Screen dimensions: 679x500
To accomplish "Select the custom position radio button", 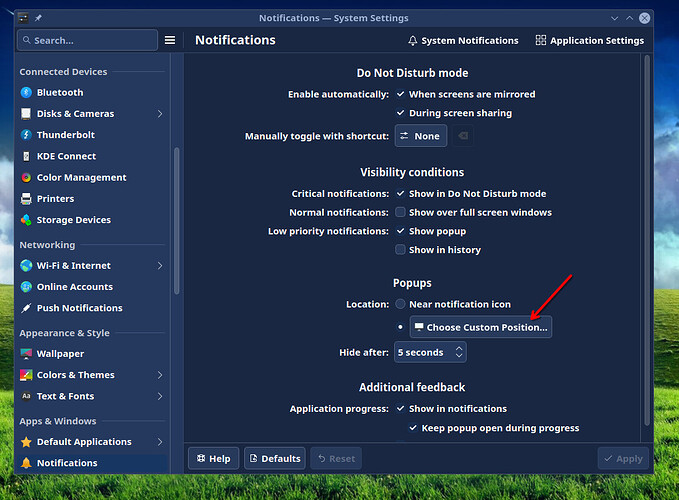I will tap(400, 327).
